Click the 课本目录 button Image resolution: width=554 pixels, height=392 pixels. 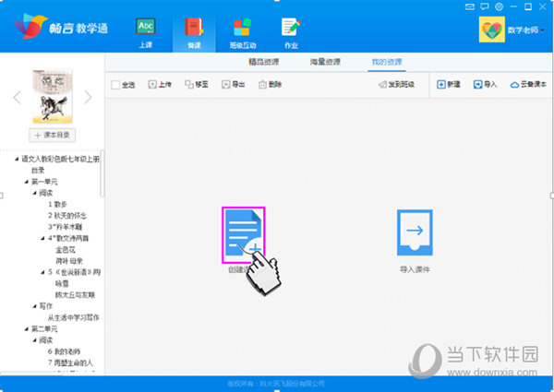click(53, 135)
